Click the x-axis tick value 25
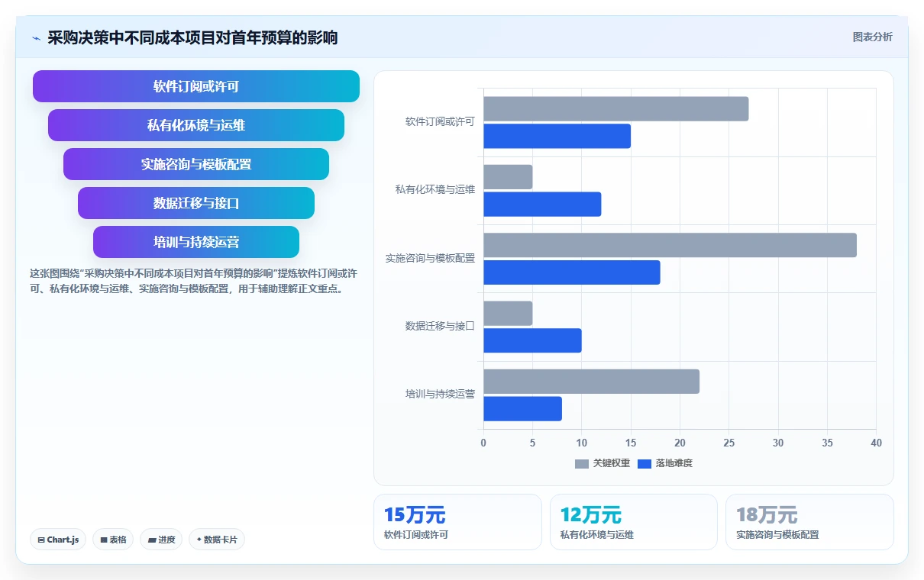The width and height of the screenshot is (924, 580). [x=729, y=443]
